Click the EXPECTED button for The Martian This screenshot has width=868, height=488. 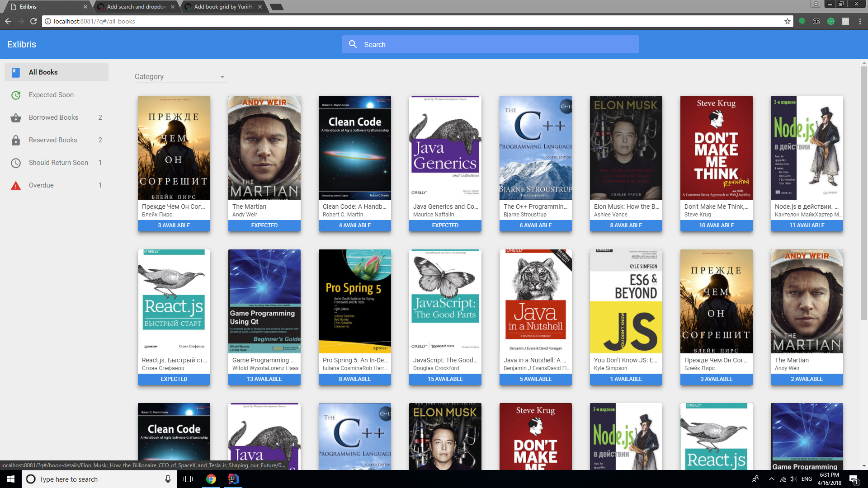pos(264,225)
